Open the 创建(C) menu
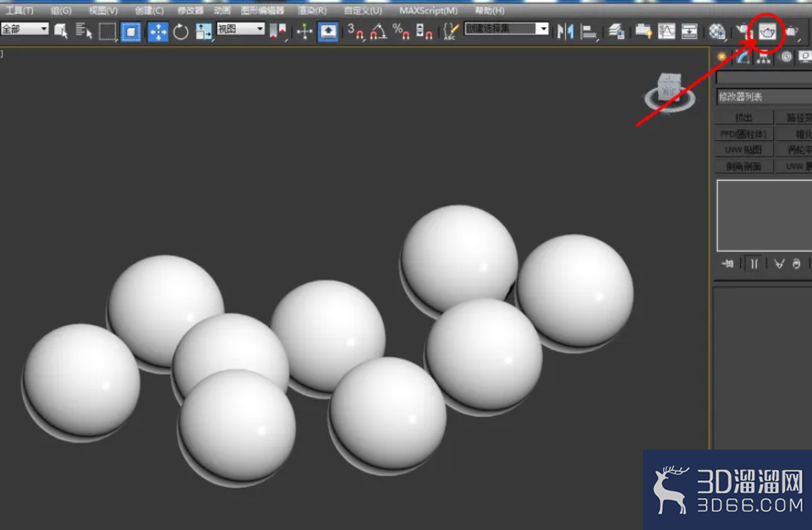 point(149,10)
